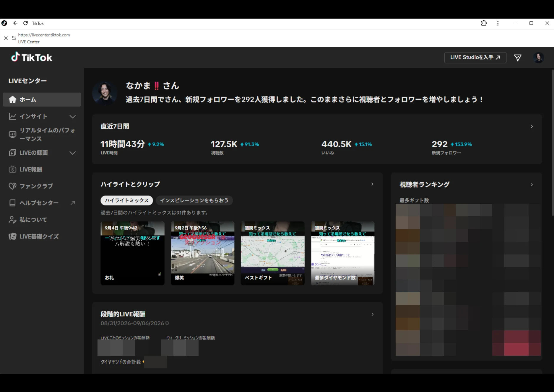This screenshot has height=392, width=554.
Task: Open the 9月4日 午後9:42 highlight clip
Action: click(132, 253)
